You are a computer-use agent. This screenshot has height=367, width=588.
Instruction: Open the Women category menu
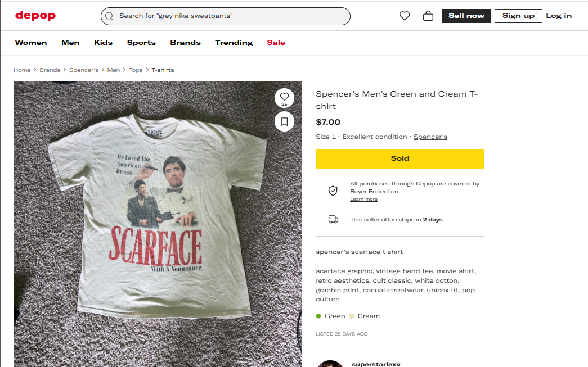31,43
